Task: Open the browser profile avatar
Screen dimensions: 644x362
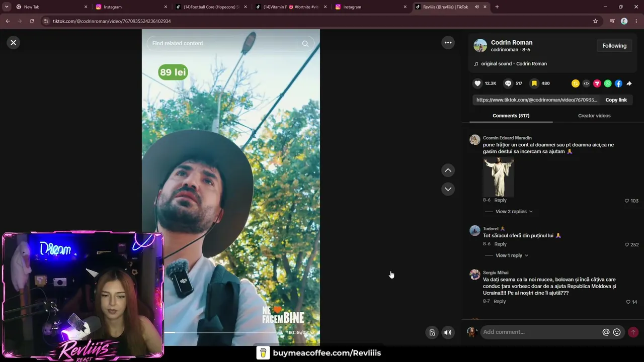Action: coord(624,21)
